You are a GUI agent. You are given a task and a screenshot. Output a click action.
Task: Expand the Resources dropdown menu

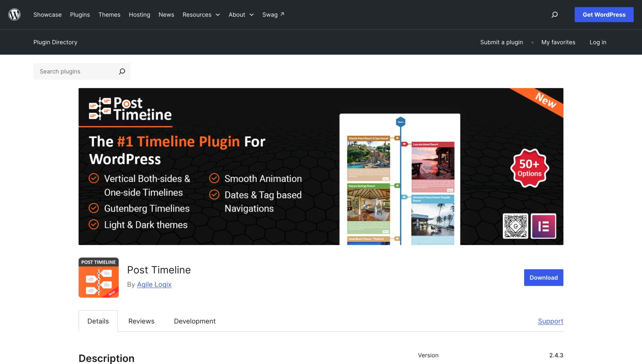pyautogui.click(x=201, y=15)
